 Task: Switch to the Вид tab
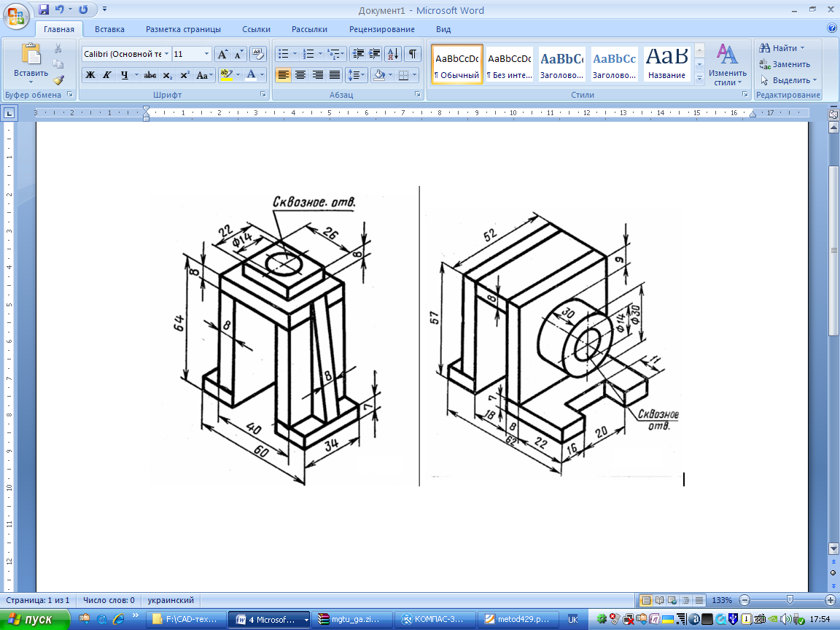coord(443,29)
